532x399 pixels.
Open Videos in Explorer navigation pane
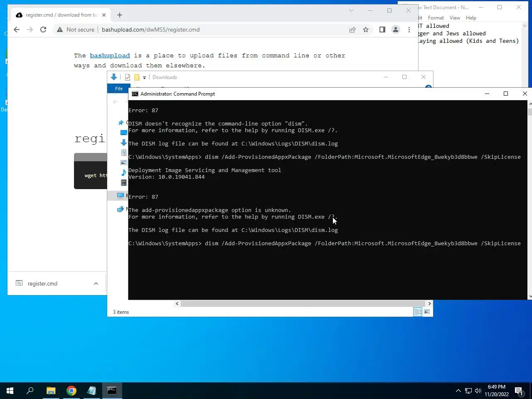123,182
